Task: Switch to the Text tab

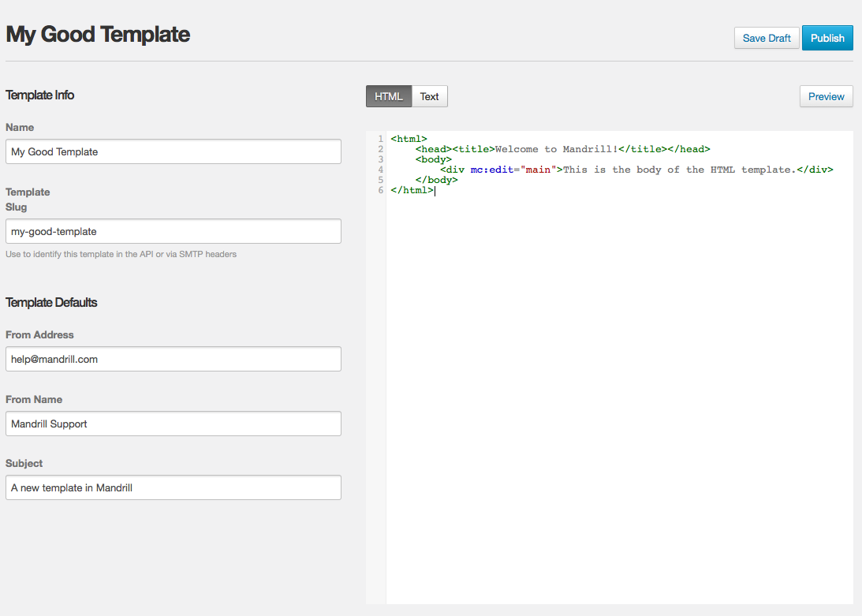Action: click(x=429, y=96)
